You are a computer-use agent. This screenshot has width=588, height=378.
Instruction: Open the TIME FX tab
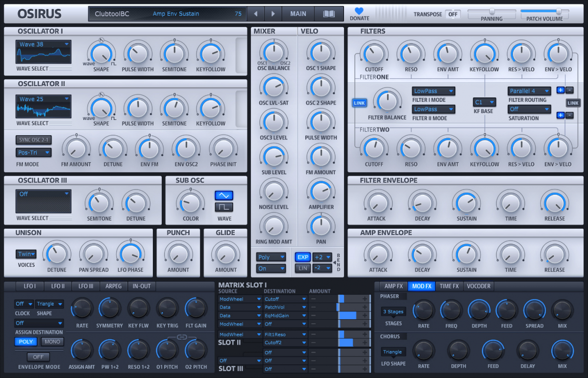(x=449, y=286)
